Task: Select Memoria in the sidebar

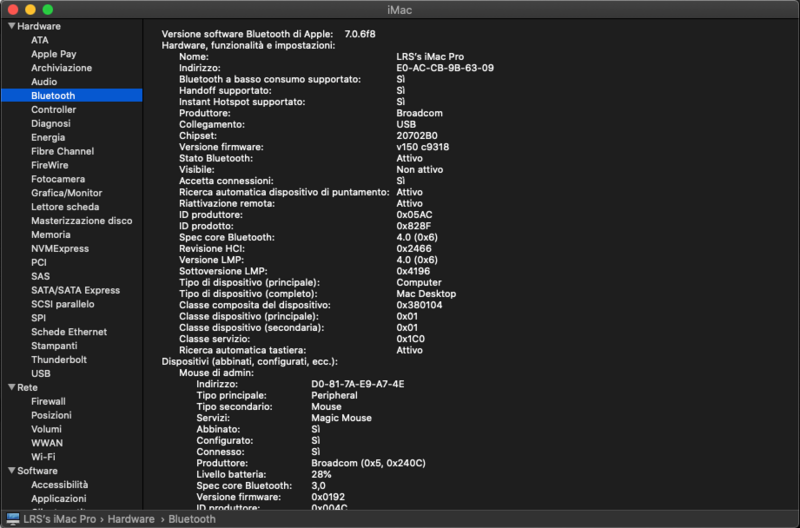Action: (51, 235)
